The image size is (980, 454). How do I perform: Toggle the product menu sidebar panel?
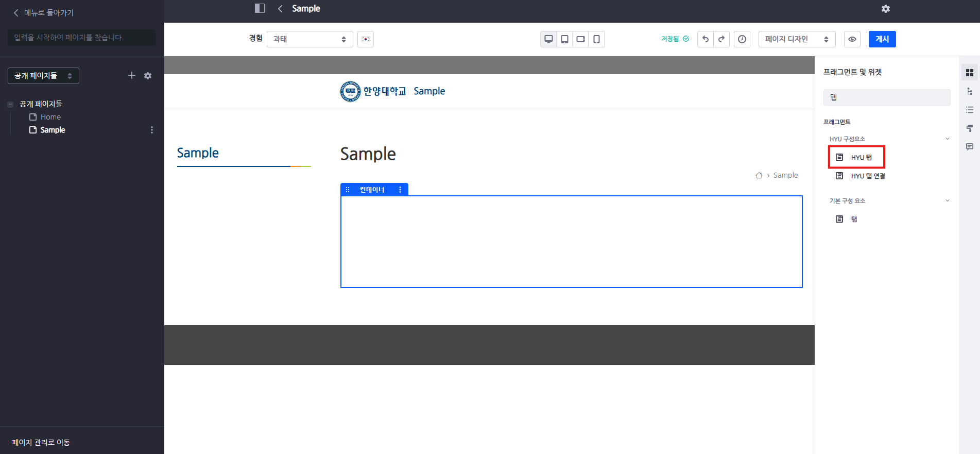(260, 8)
